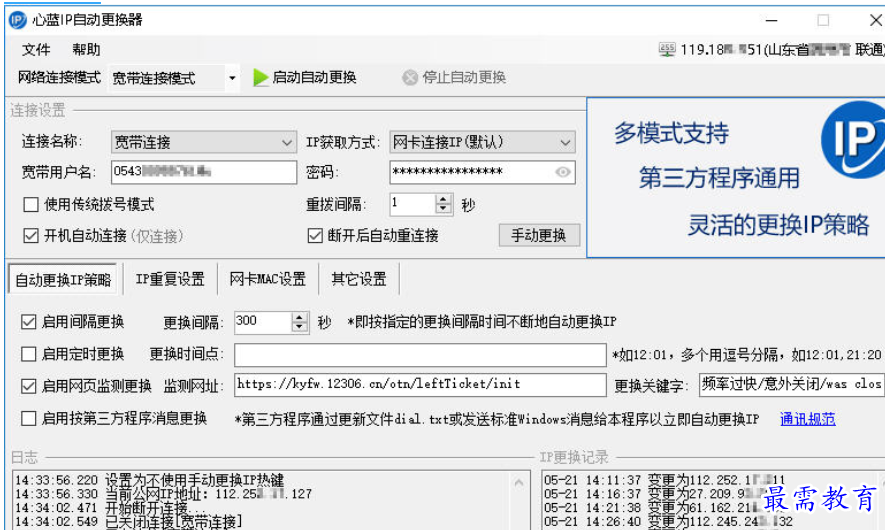The image size is (885, 530).
Task: Increase 重拨间隔 with up arrow
Action: pyautogui.click(x=444, y=199)
